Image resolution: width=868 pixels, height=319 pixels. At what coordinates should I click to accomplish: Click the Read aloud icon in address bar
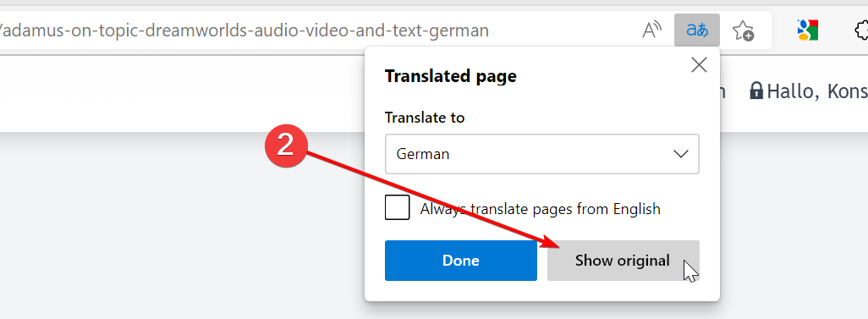652,30
